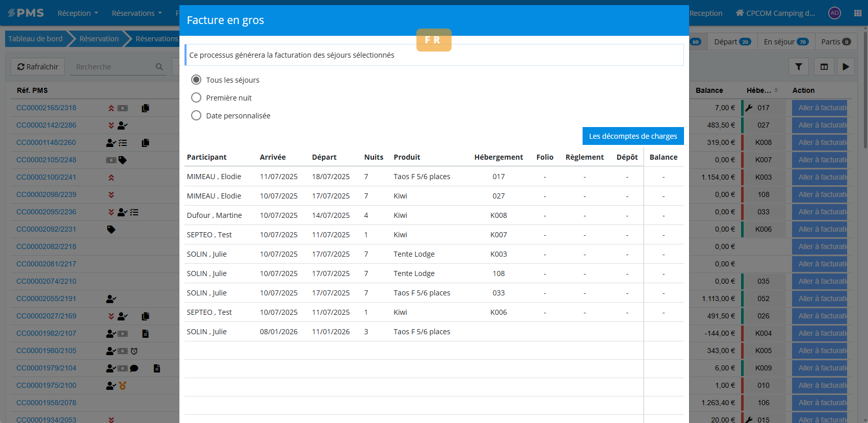Click the search magnifier icon
This screenshot has height=423, width=868.
tap(159, 67)
